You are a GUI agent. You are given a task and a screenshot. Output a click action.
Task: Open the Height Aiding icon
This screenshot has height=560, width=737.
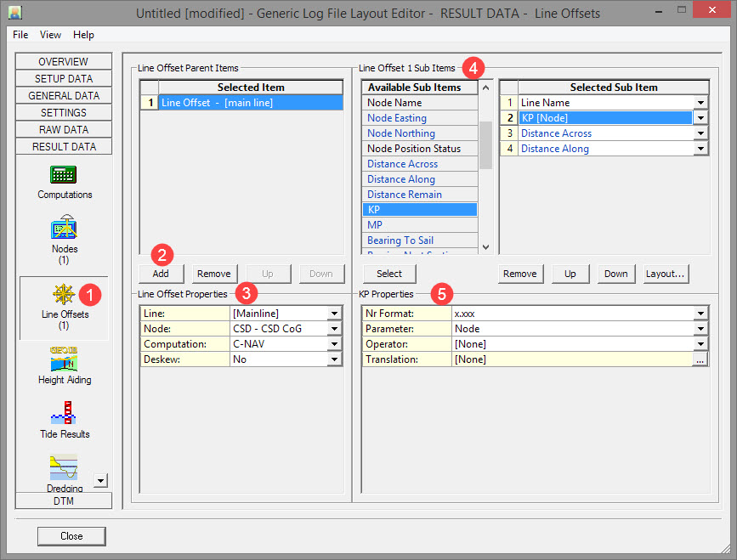64,360
